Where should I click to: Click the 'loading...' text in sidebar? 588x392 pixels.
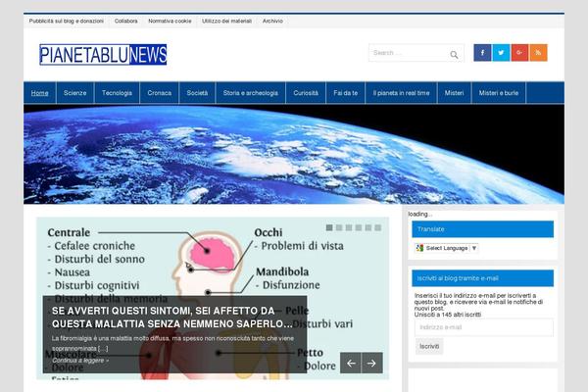(x=420, y=215)
